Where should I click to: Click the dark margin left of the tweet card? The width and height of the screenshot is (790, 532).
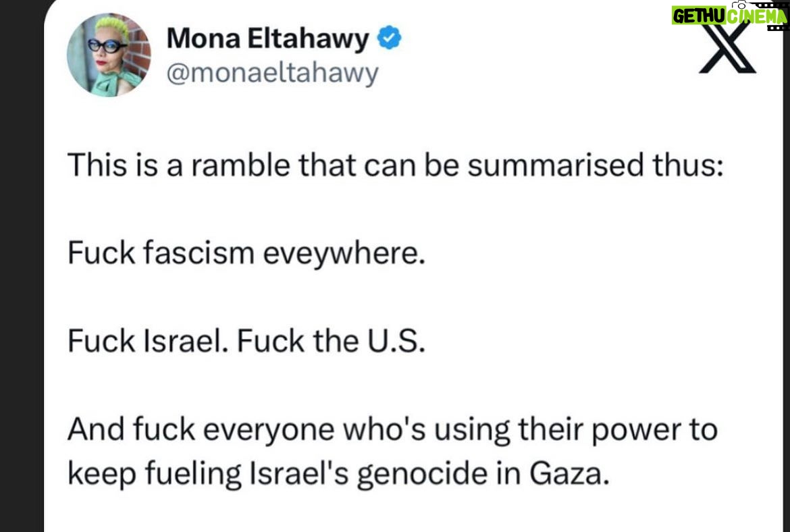tap(21, 266)
